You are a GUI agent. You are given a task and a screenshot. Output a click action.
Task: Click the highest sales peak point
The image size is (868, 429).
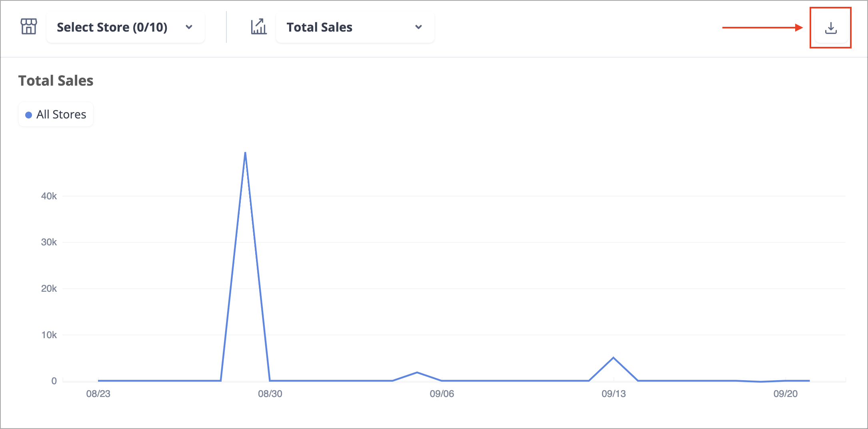245,152
